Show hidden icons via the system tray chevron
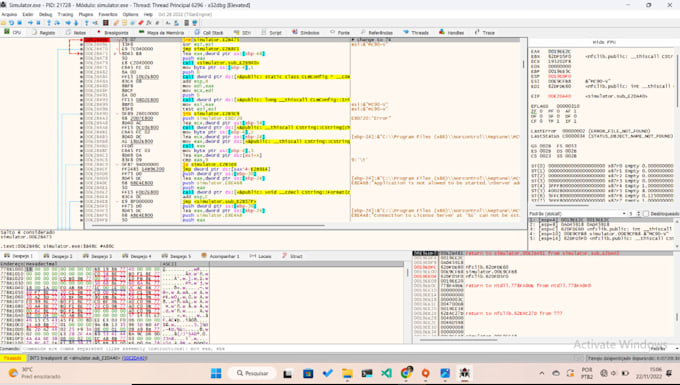This screenshot has height=385, width=680. [x=542, y=373]
